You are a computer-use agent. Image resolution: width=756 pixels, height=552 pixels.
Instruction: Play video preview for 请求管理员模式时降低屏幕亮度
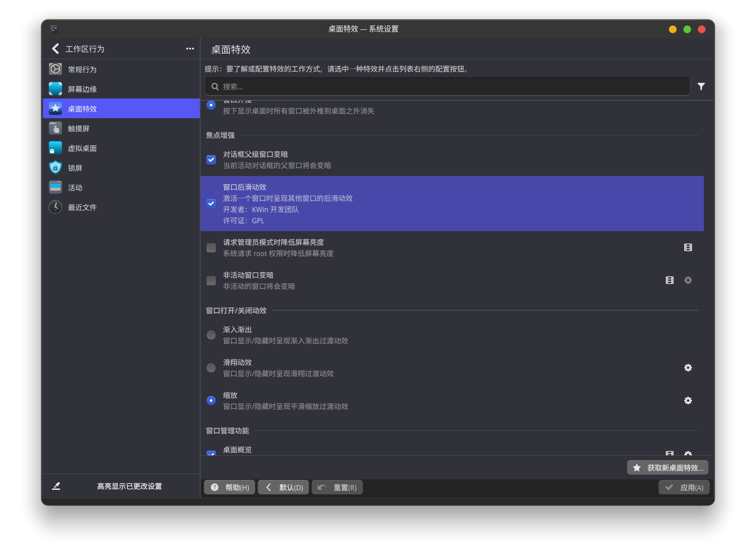[688, 247]
